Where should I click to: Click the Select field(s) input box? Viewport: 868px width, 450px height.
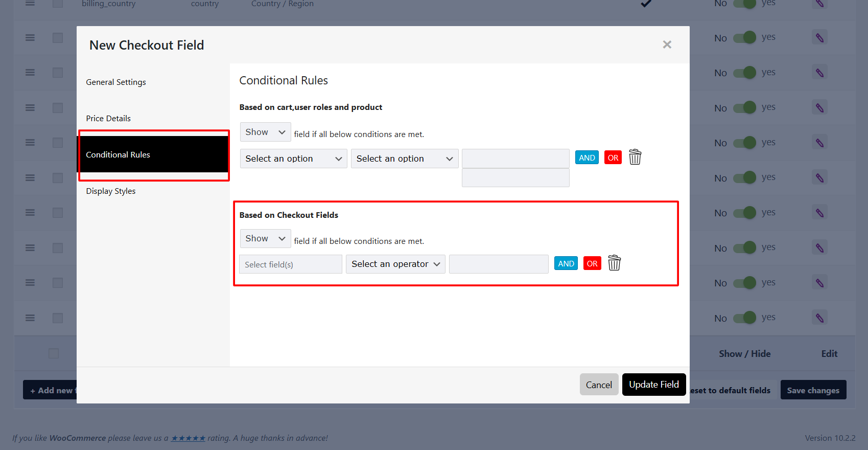click(290, 264)
